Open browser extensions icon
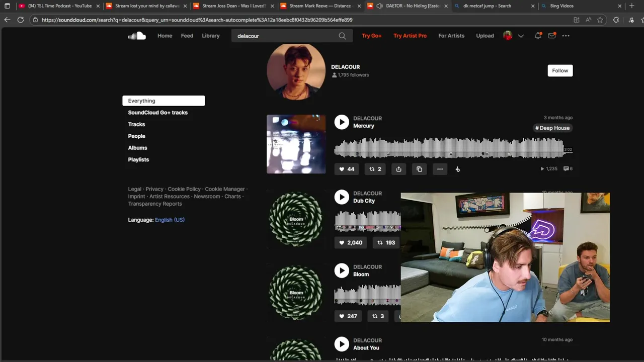The height and width of the screenshot is (362, 644). (616, 20)
